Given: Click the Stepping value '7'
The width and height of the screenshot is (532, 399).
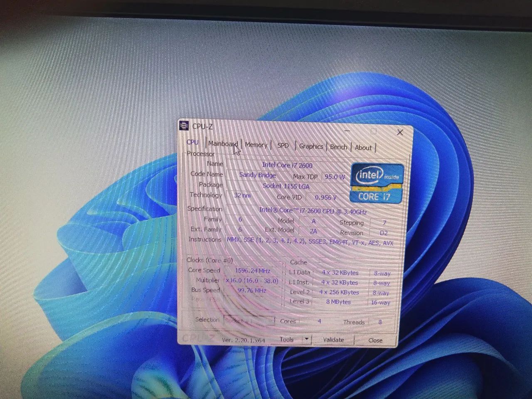Looking at the screenshot, I should pos(384,223).
